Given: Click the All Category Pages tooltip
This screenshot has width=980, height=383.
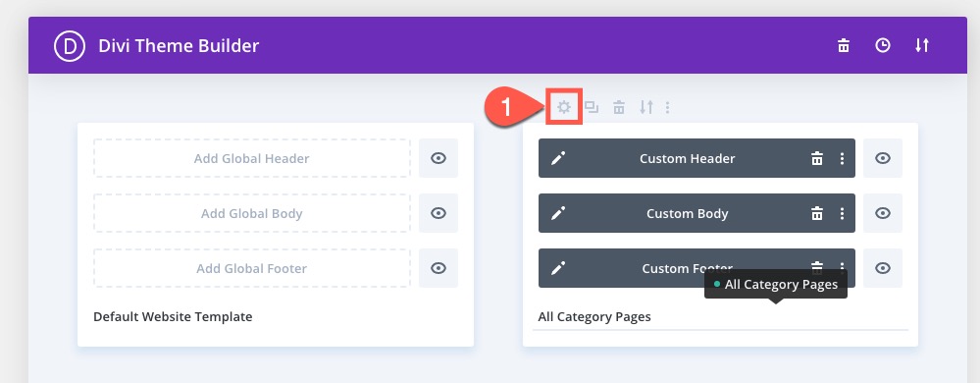Looking at the screenshot, I should tap(776, 285).
